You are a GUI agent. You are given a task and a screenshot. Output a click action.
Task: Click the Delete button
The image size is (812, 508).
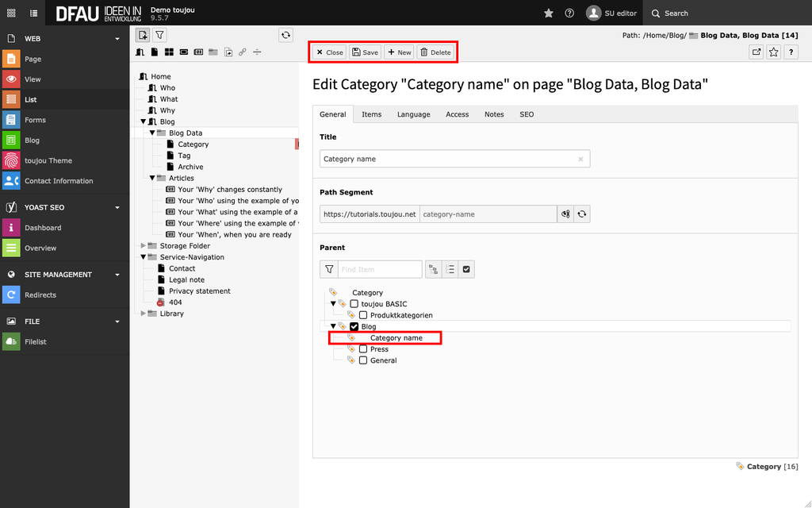[435, 52]
